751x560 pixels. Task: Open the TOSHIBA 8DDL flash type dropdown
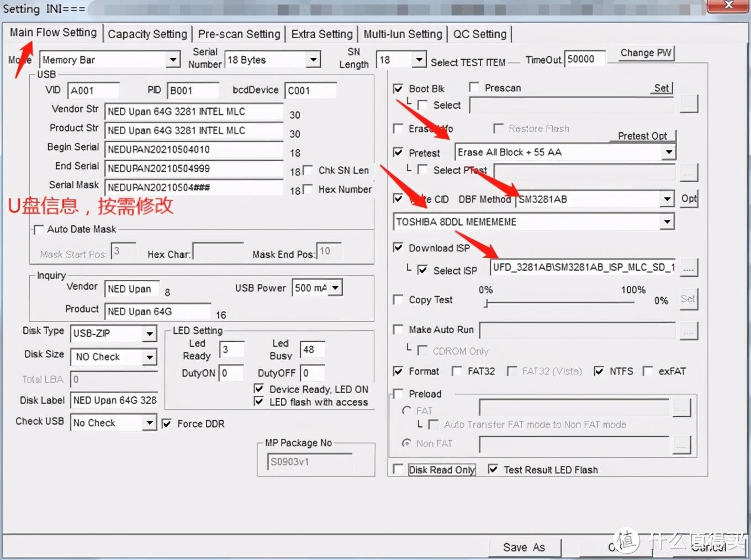click(x=668, y=222)
